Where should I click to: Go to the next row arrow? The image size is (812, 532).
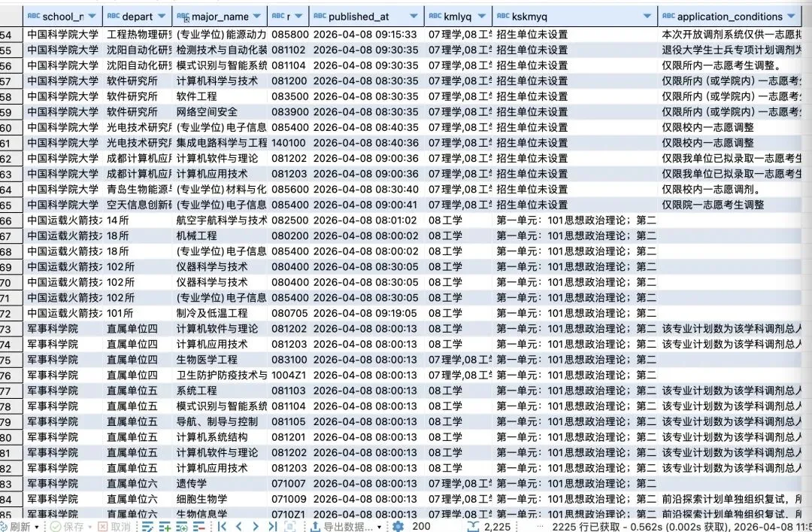[256, 527]
